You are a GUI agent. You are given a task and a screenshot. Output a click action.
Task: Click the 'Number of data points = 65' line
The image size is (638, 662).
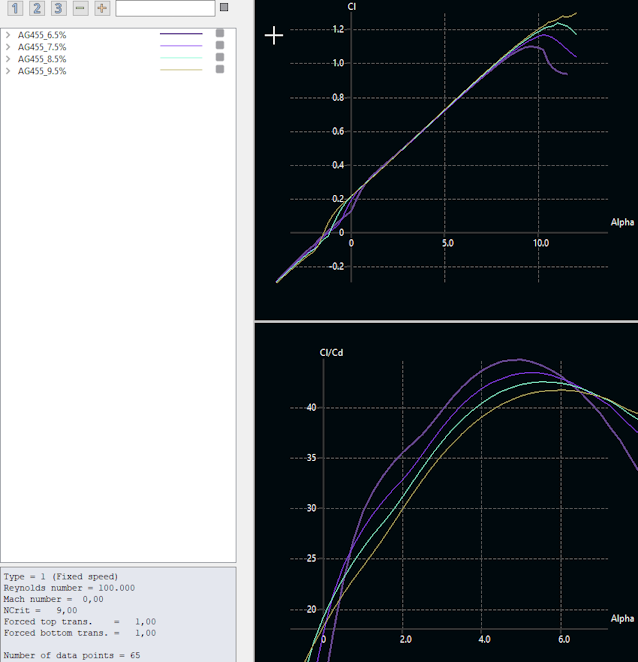tap(72, 655)
